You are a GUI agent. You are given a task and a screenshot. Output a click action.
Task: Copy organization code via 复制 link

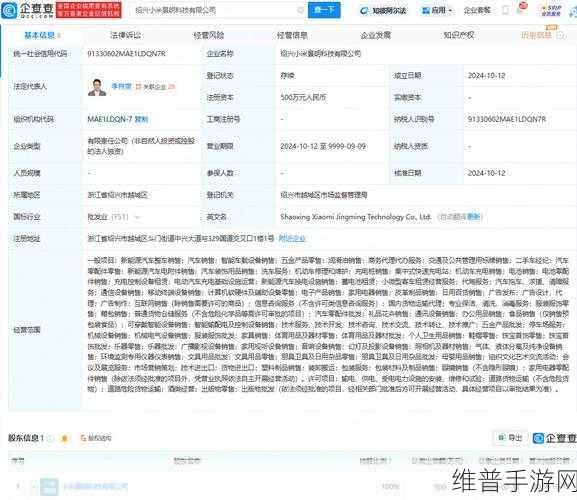[141, 119]
